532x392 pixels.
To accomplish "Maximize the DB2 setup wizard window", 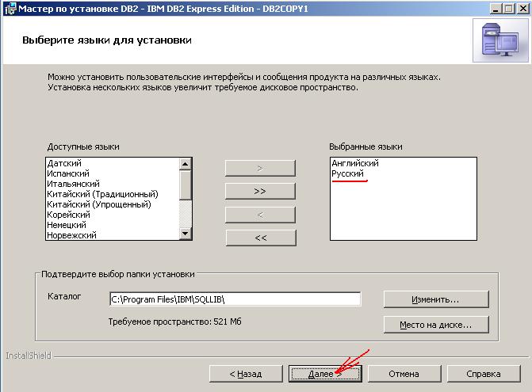I will pos(508,8).
